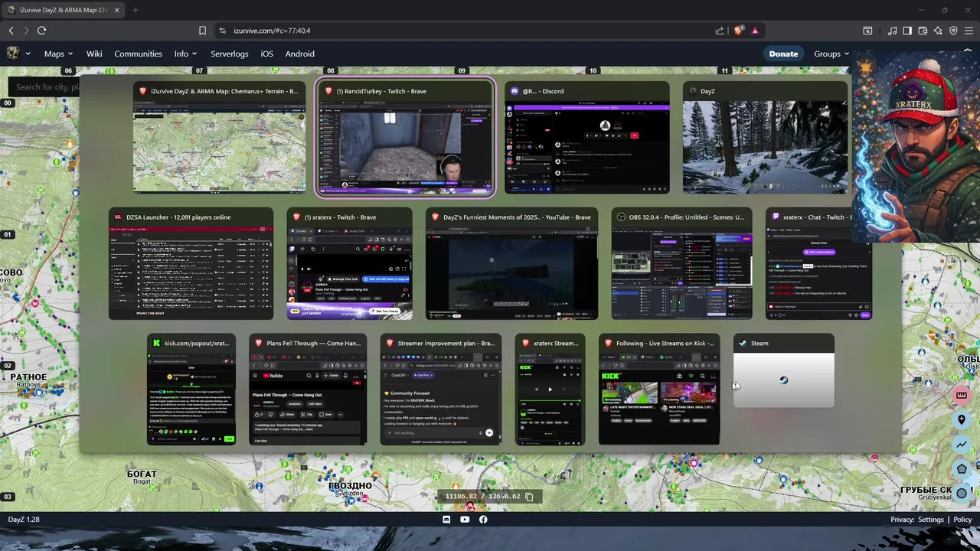Click the Brave Rewards triangle icon
This screenshot has height=551, width=980.
755,31
